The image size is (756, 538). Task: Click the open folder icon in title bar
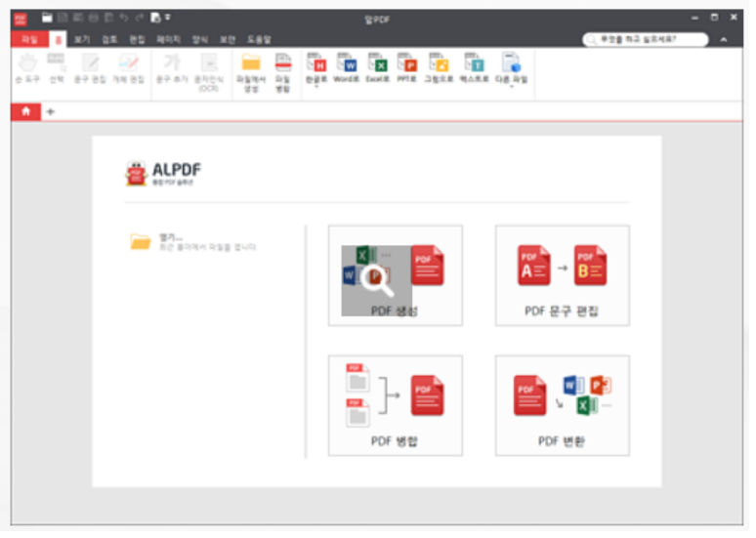point(47,18)
